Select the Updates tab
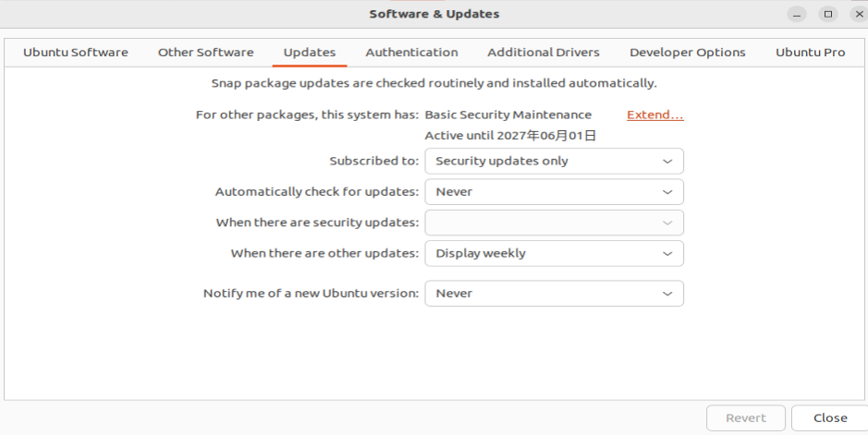Viewport: 868px width, 435px height. pos(310,53)
